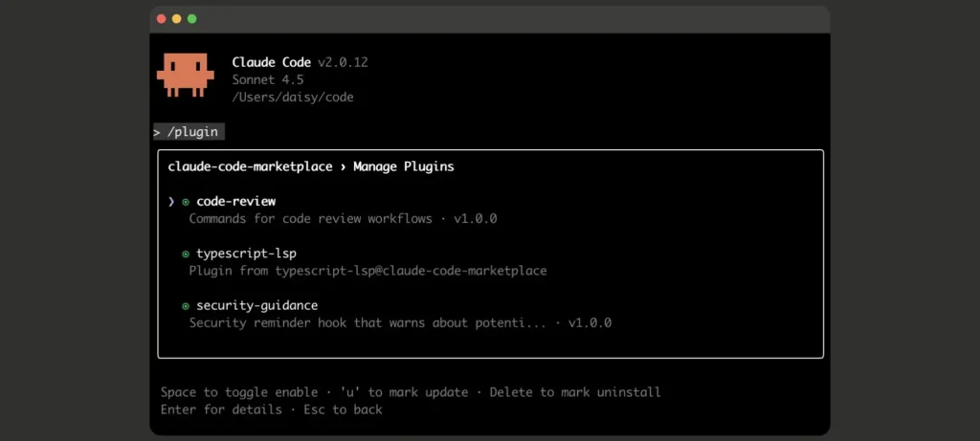Select the code-review plugin entry

click(235, 202)
